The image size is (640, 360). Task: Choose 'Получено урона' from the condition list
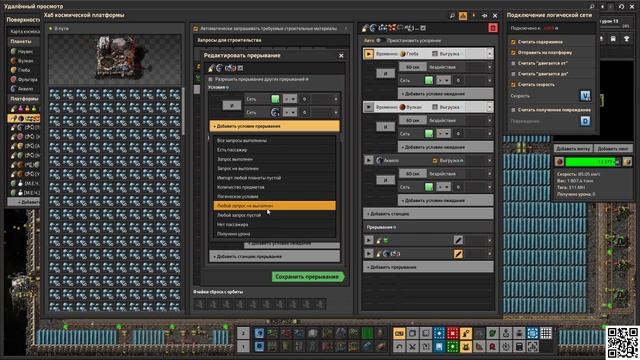click(275, 234)
